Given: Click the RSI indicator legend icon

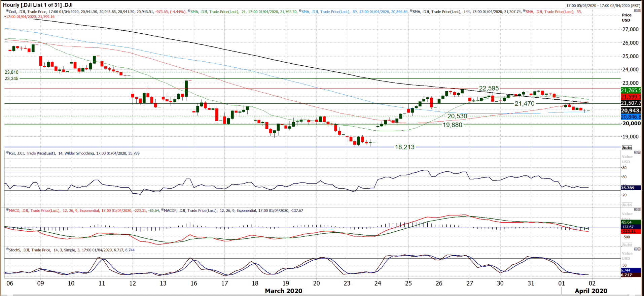Looking at the screenshot, I should [7, 153].
